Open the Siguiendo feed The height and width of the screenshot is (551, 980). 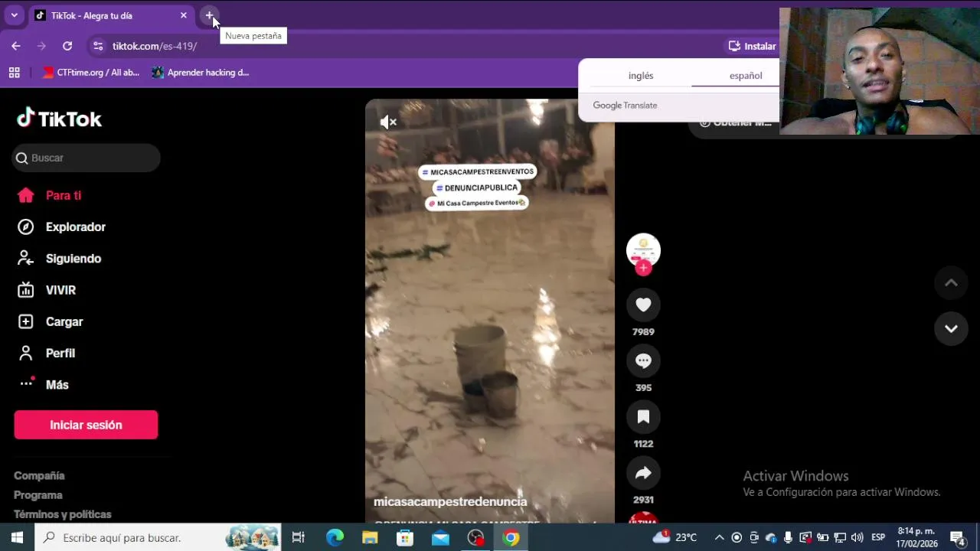point(60,259)
